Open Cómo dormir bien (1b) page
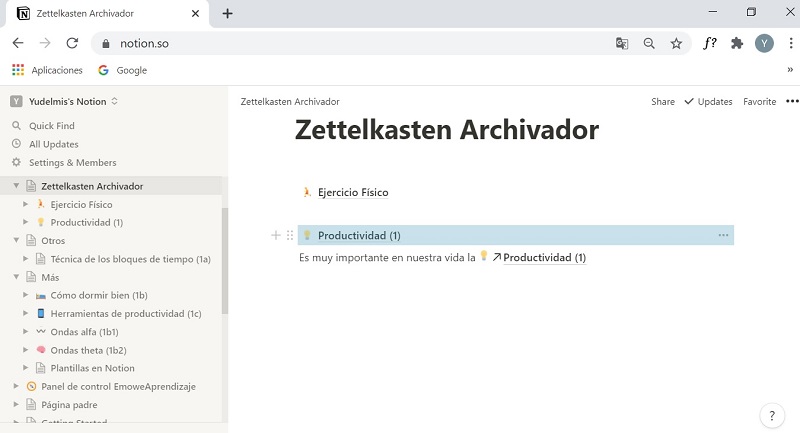 click(99, 295)
